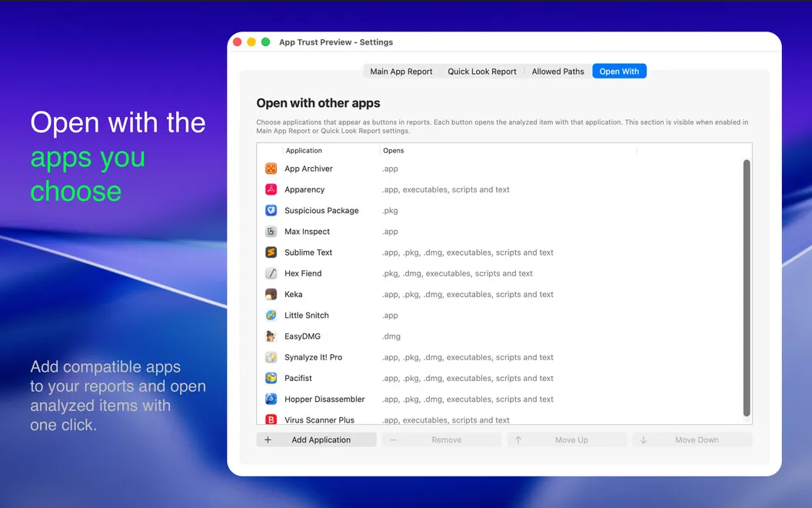The width and height of the screenshot is (812, 508).
Task: Go to the Allowed Paths tab
Action: [x=557, y=72]
